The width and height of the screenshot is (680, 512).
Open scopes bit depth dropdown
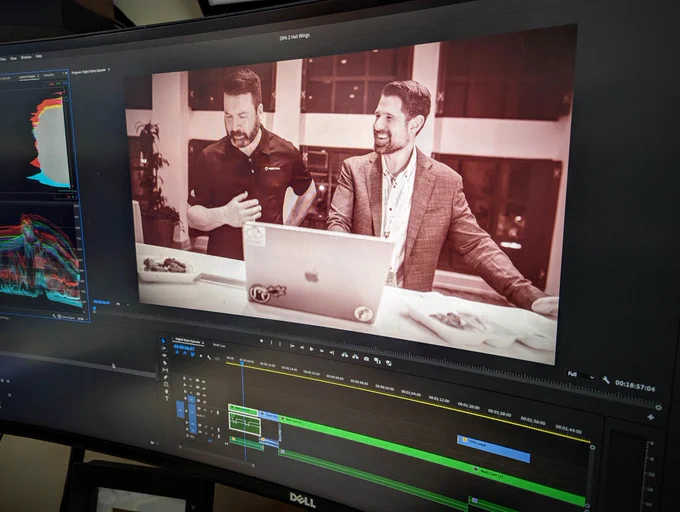82,319
